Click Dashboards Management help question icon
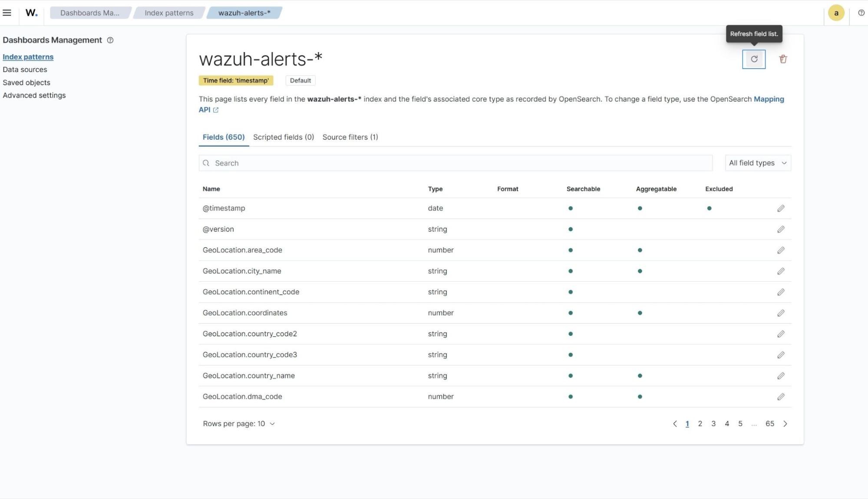Screen dimensions: 868x499 (x=110, y=40)
